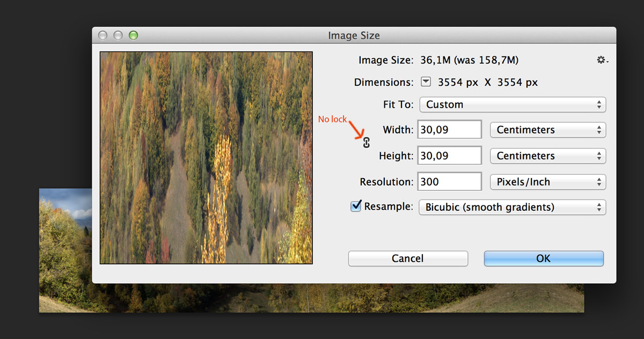Image resolution: width=644 pixels, height=339 pixels.
Task: Open the gear settings menu in Image Size
Action: (x=602, y=61)
